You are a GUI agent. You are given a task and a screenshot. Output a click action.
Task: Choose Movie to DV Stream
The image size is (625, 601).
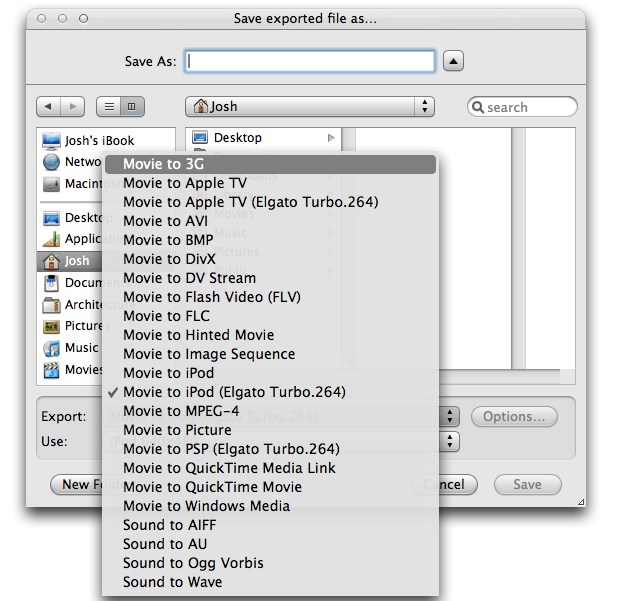[x=270, y=278]
